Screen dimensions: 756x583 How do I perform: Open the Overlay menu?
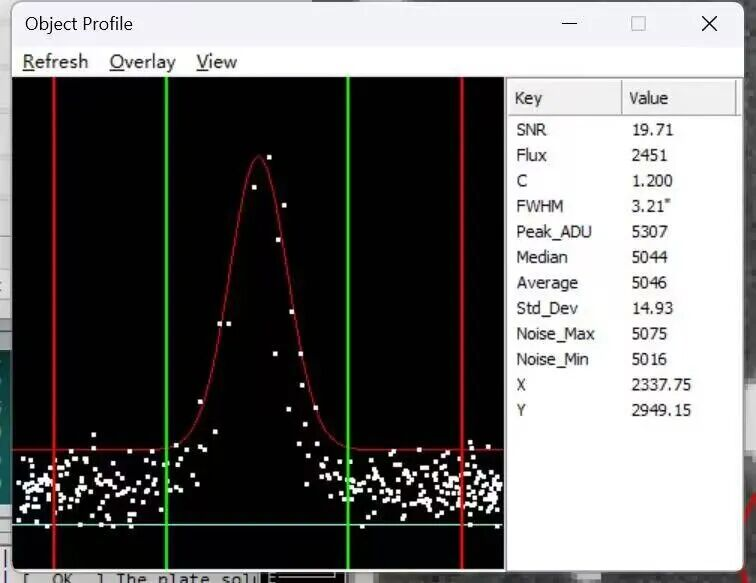point(142,62)
